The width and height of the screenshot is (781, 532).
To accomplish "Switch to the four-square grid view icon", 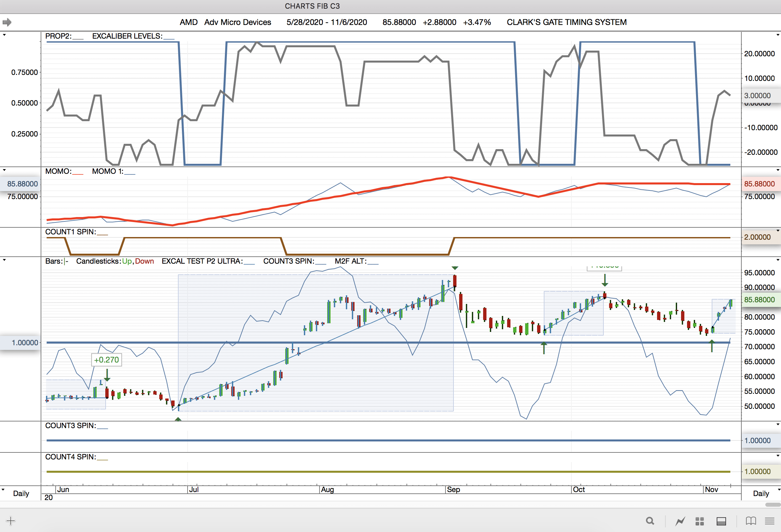I will point(700,521).
